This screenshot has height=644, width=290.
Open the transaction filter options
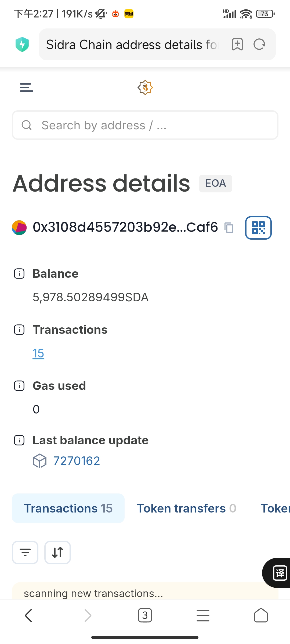[25, 552]
